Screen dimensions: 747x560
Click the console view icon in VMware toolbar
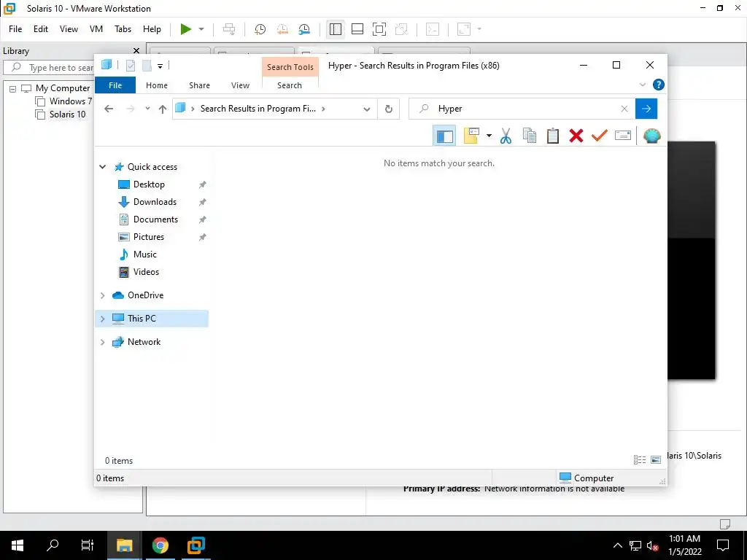(x=432, y=29)
